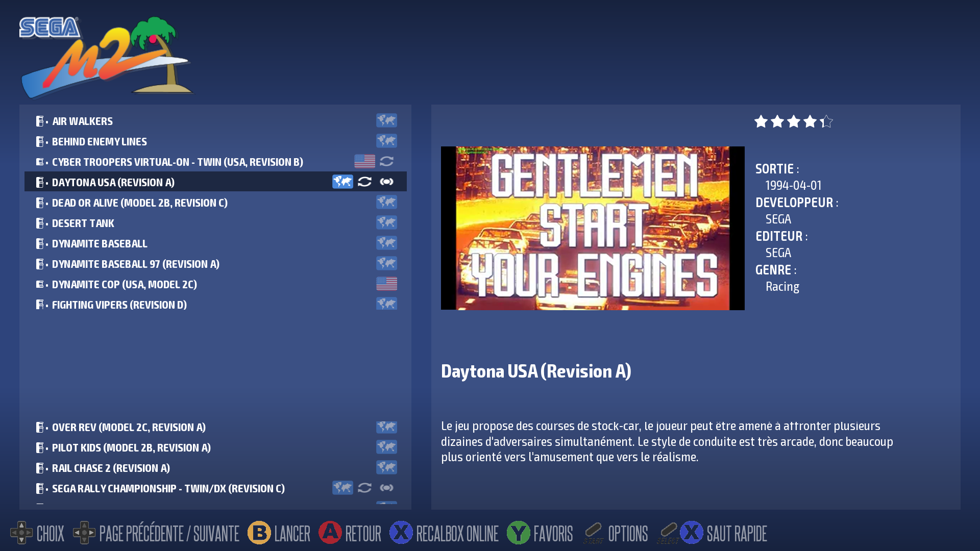Select Dynamite Baseball 97 (Revision A)
The height and width of the screenshot is (551, 980).
click(215, 264)
